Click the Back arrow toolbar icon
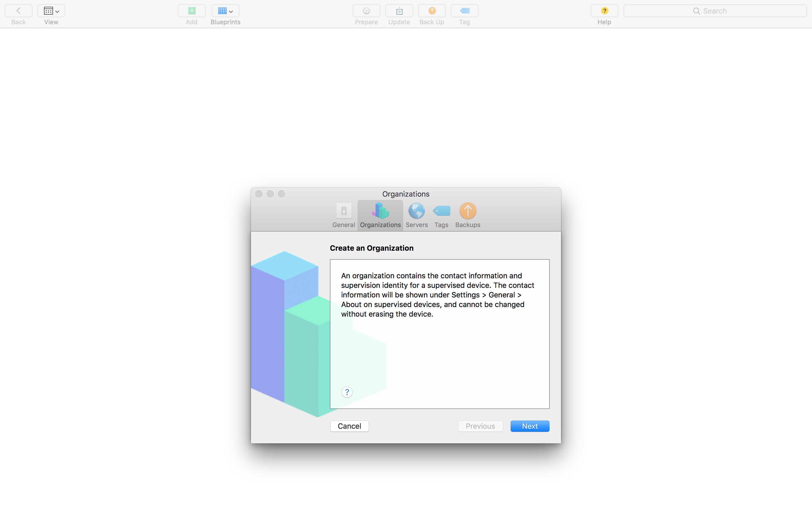Viewport: 812px width, 507px height. [18, 11]
